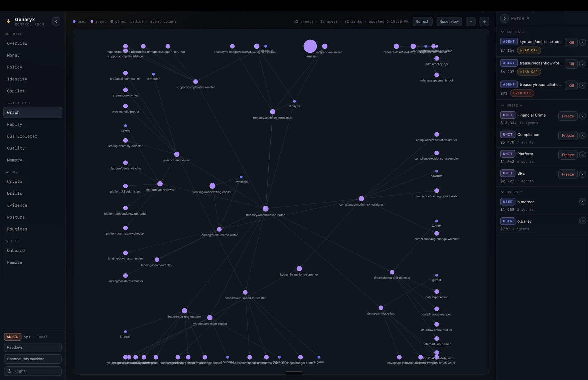Kill the kyc-aml/aml-case-co agent
Viewport: 588px width, 380px height.
pyautogui.click(x=571, y=42)
